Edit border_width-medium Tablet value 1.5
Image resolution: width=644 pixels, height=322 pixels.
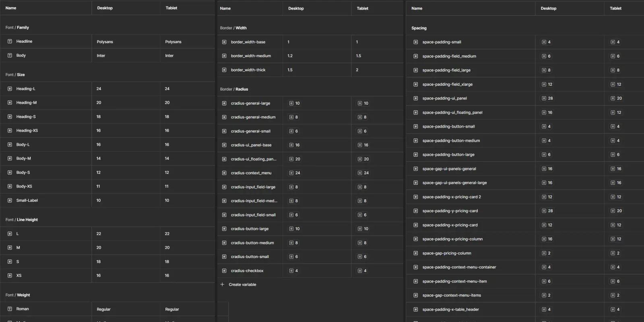(359, 56)
